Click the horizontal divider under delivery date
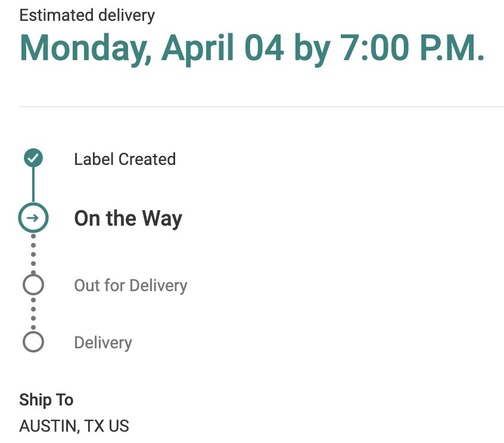This screenshot has height=443, width=504. (262, 106)
